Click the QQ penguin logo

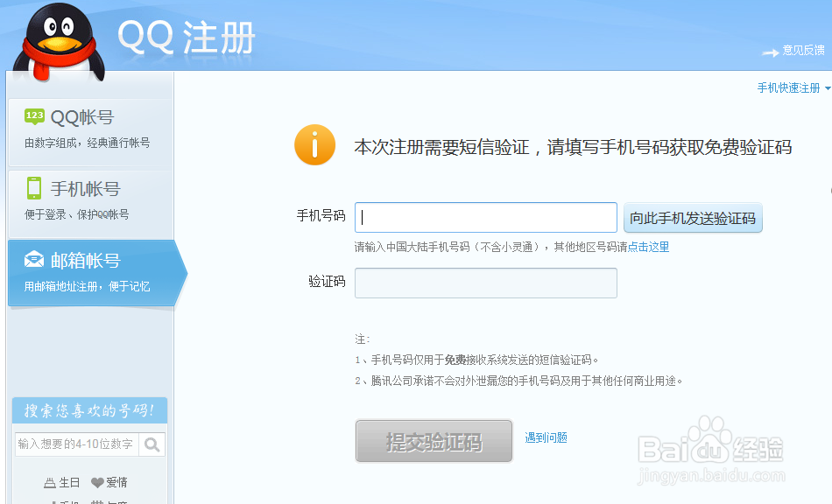(x=59, y=44)
